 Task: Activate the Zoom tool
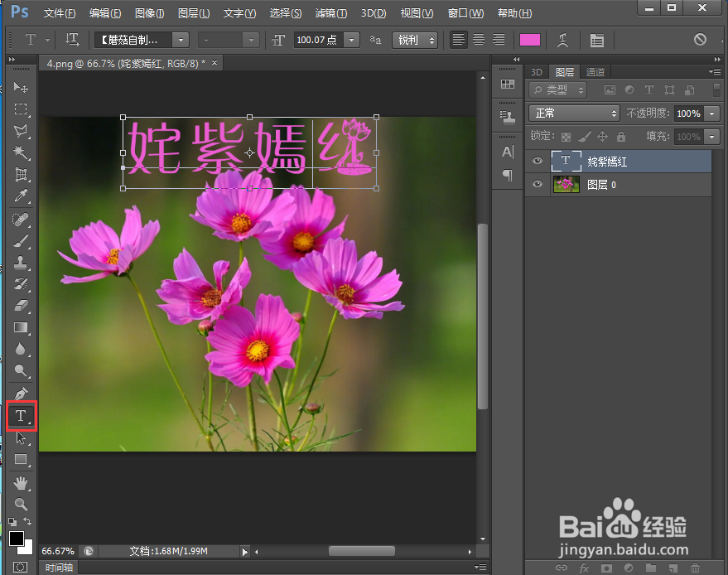click(21, 503)
